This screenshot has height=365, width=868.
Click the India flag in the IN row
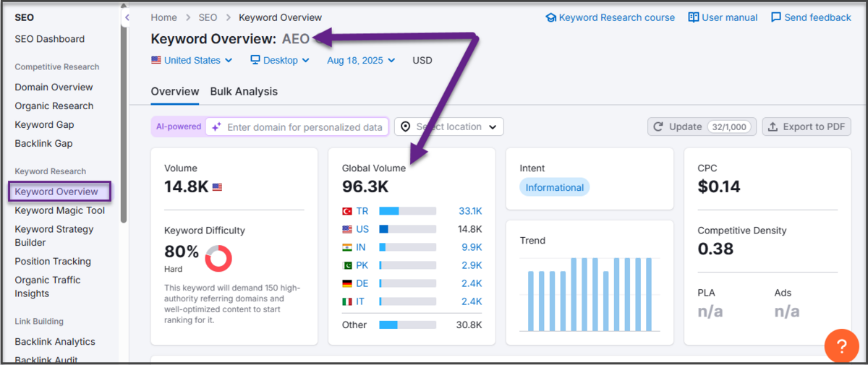point(347,247)
